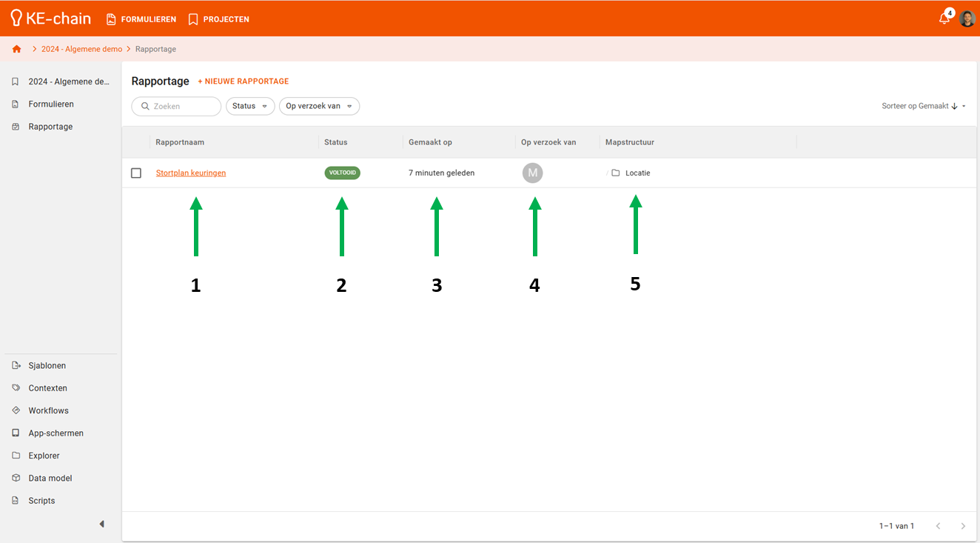This screenshot has width=980, height=543.
Task: Open Workflows in the sidebar
Action: (48, 410)
